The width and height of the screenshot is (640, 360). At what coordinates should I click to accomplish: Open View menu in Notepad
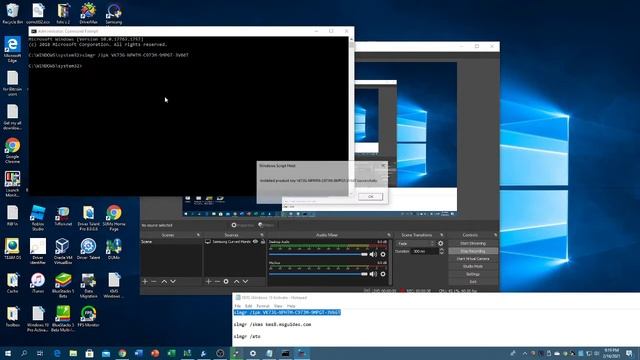[278, 306]
